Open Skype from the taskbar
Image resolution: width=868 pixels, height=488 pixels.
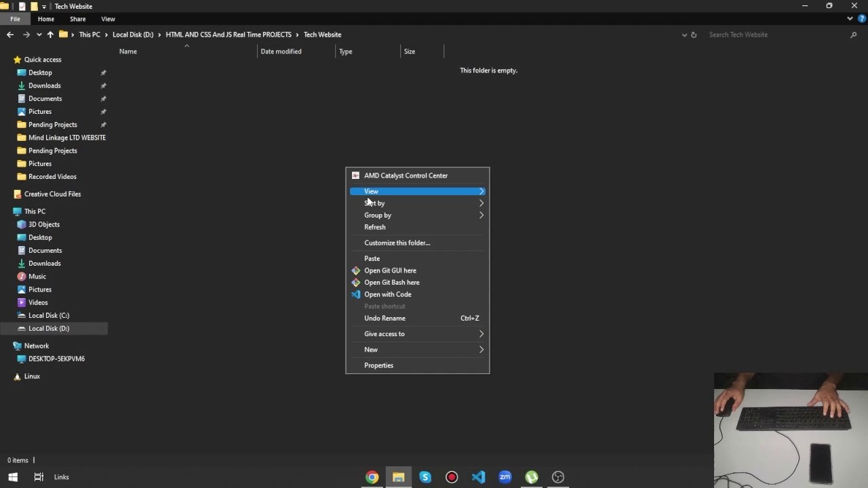point(425,477)
